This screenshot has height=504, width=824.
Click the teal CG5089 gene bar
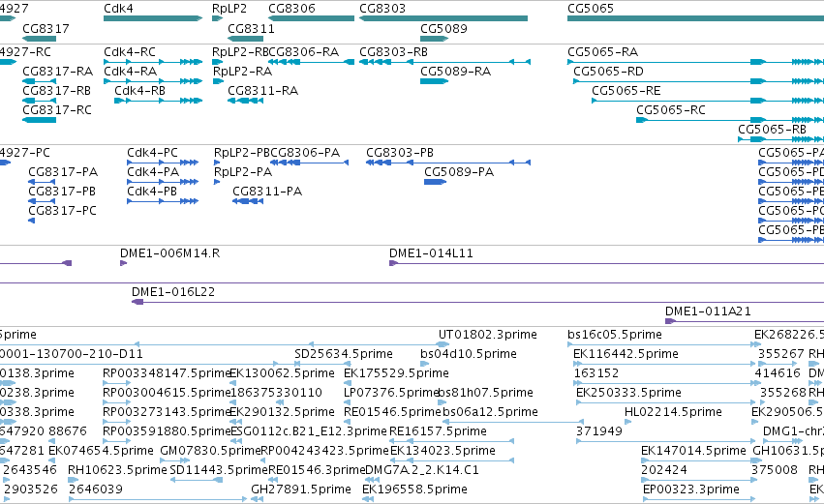434,39
